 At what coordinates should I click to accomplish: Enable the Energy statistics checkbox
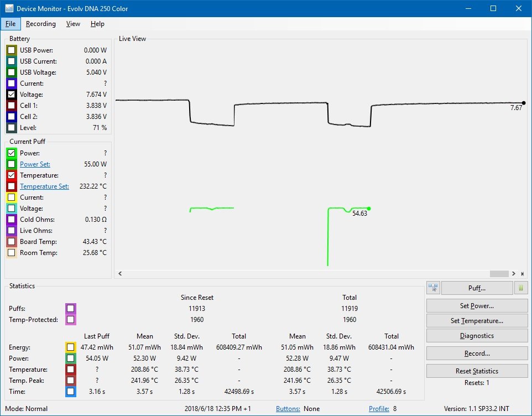(71, 347)
